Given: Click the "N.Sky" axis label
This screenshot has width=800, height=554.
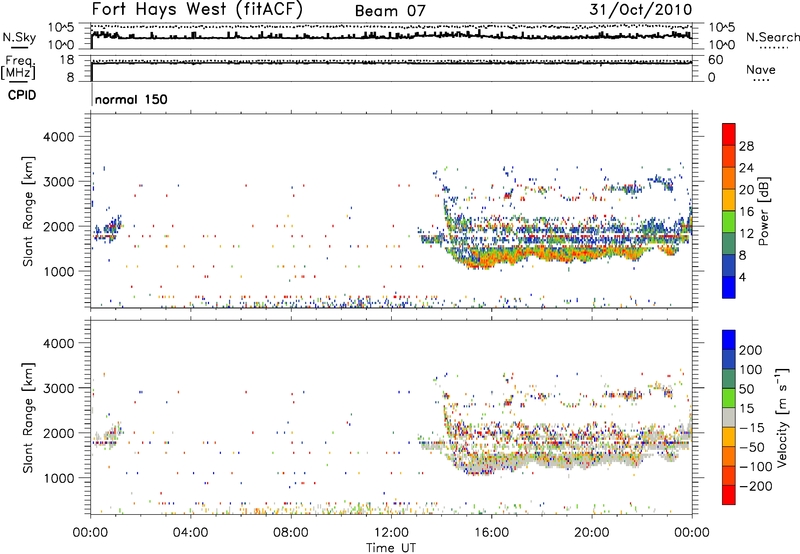Looking at the screenshot, I should (19, 37).
